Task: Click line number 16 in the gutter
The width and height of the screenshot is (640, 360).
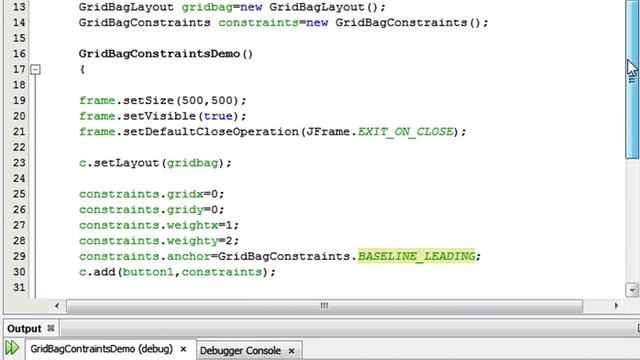Action: 19,54
